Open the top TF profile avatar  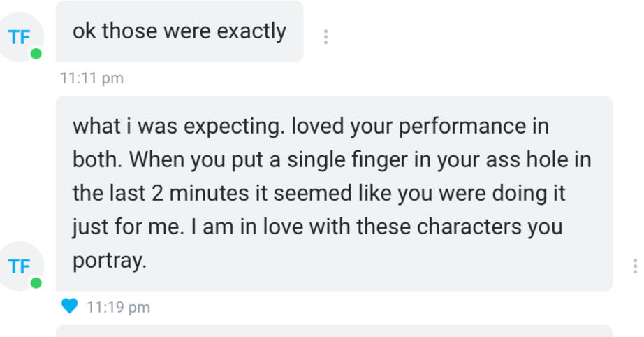click(x=21, y=36)
